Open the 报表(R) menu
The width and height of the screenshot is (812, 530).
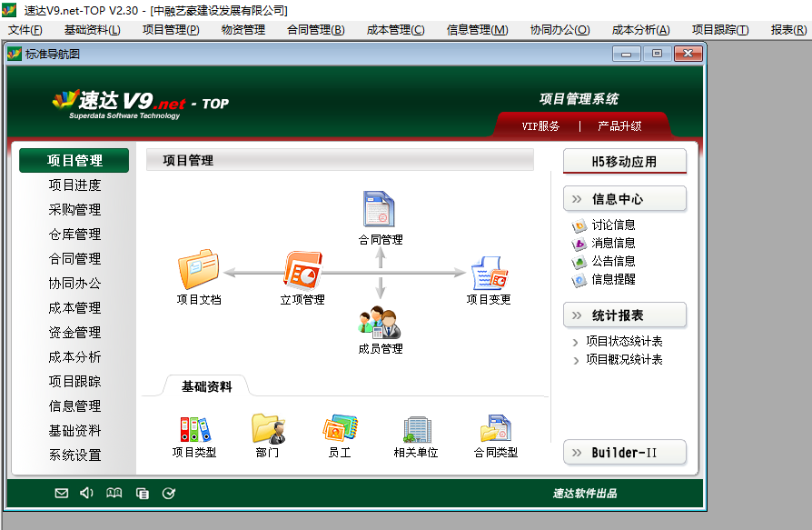point(788,30)
